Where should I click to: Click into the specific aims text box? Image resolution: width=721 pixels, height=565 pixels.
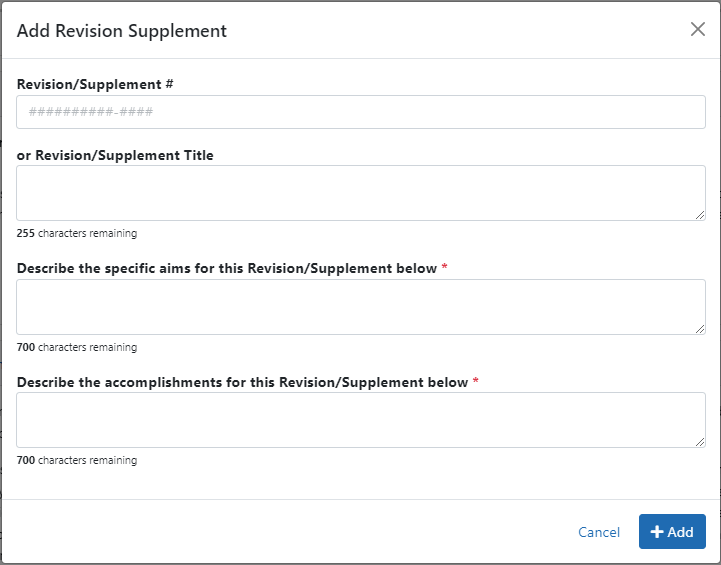click(360, 307)
